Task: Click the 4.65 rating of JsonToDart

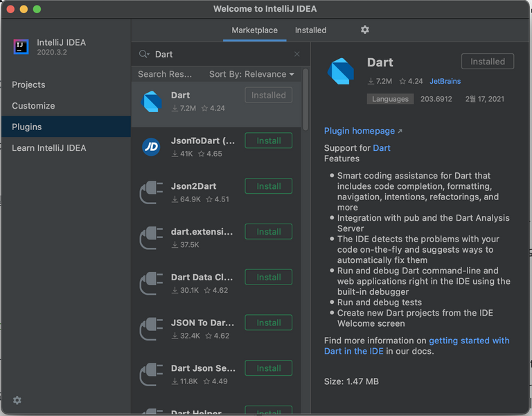Action: point(215,154)
